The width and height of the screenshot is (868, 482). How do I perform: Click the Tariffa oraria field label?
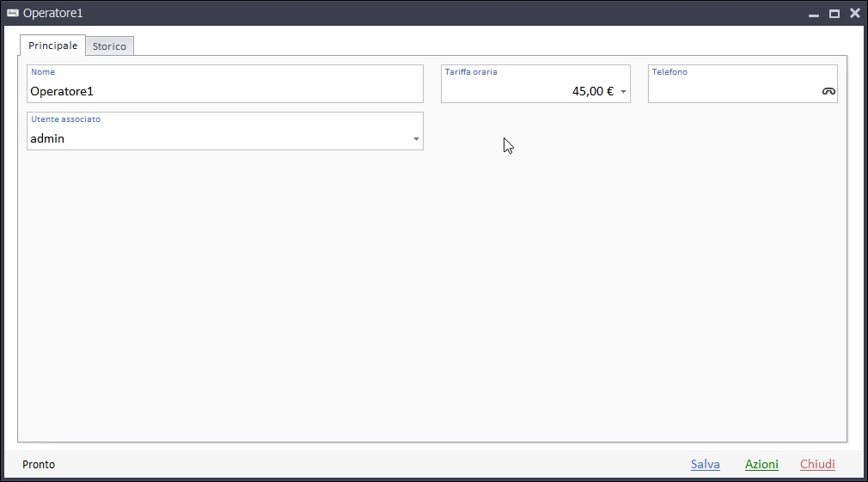[471, 72]
